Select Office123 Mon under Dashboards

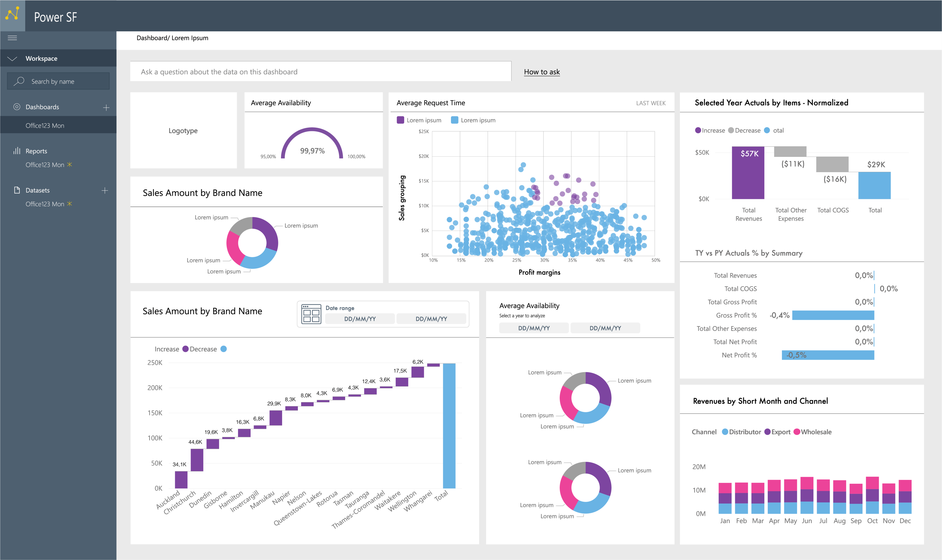pos(45,126)
